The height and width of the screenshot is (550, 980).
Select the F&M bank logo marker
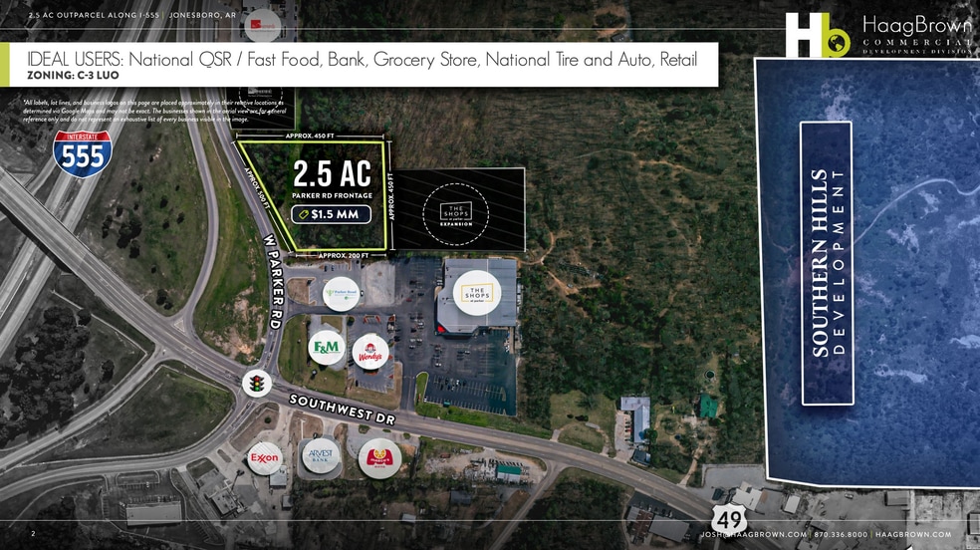pyautogui.click(x=326, y=347)
